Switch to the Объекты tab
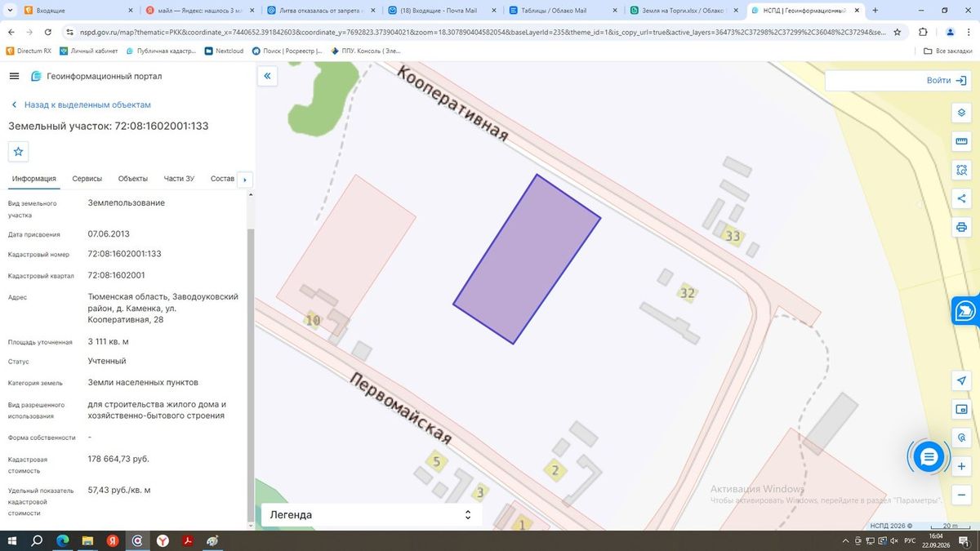The width and height of the screenshot is (980, 551). pos(133,179)
